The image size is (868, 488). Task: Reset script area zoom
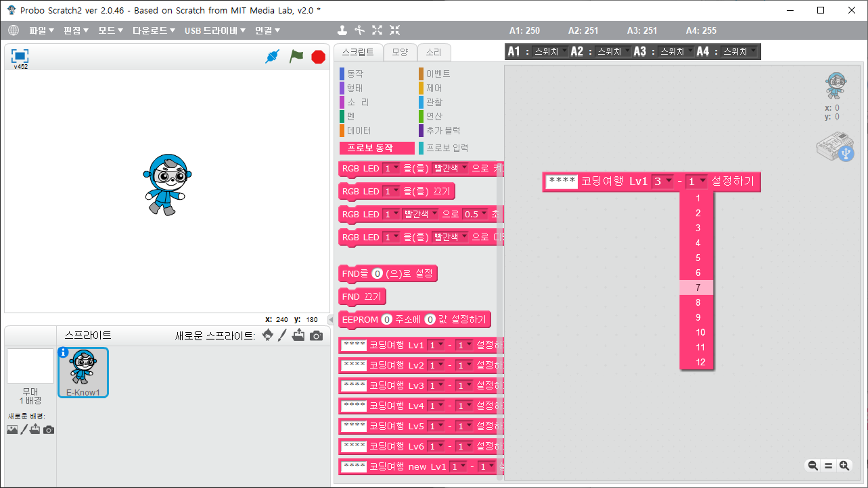pos(829,466)
